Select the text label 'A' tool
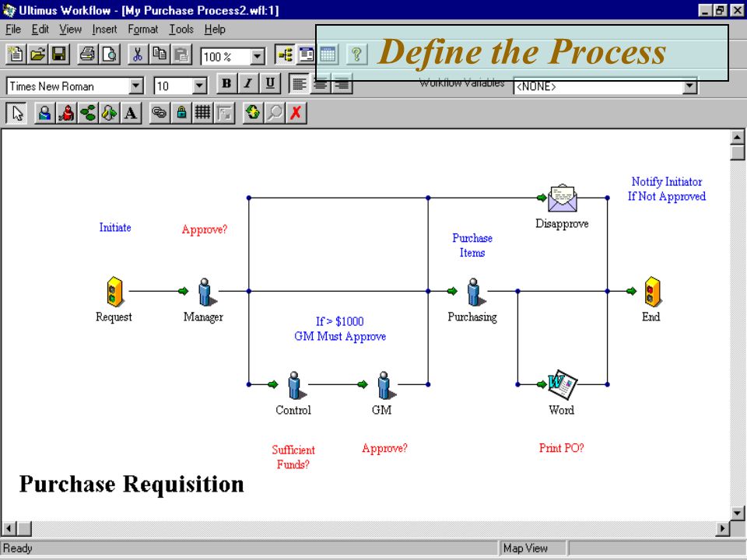The width and height of the screenshot is (747, 560). pyautogui.click(x=131, y=114)
